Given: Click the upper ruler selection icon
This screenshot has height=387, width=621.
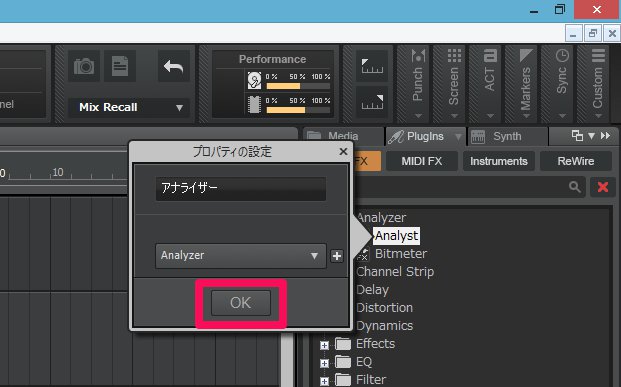Looking at the screenshot, I should [x=372, y=66].
